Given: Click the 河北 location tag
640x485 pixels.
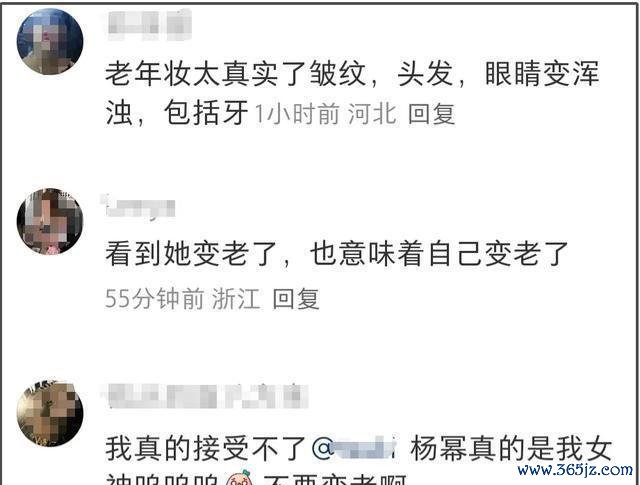Looking at the screenshot, I should (372, 113).
